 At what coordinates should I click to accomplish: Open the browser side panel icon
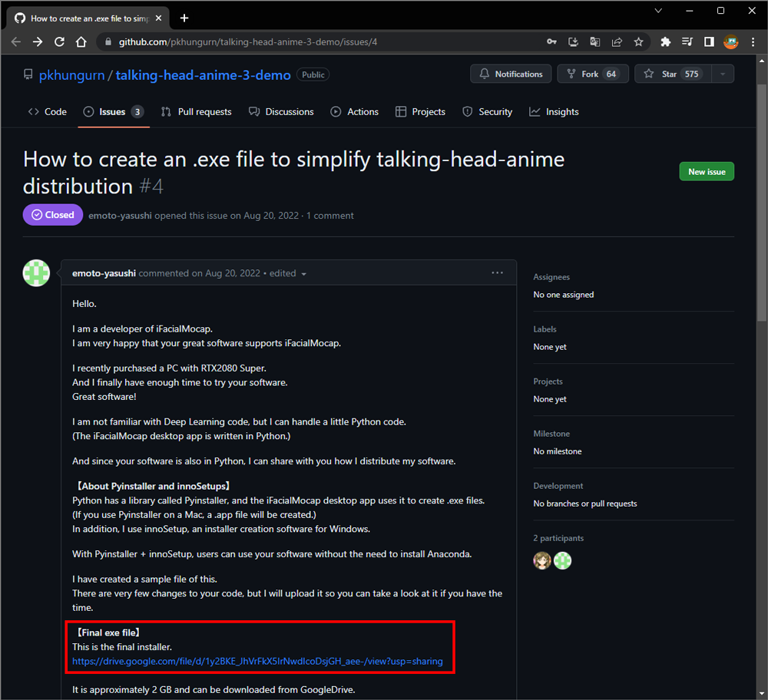coord(709,42)
